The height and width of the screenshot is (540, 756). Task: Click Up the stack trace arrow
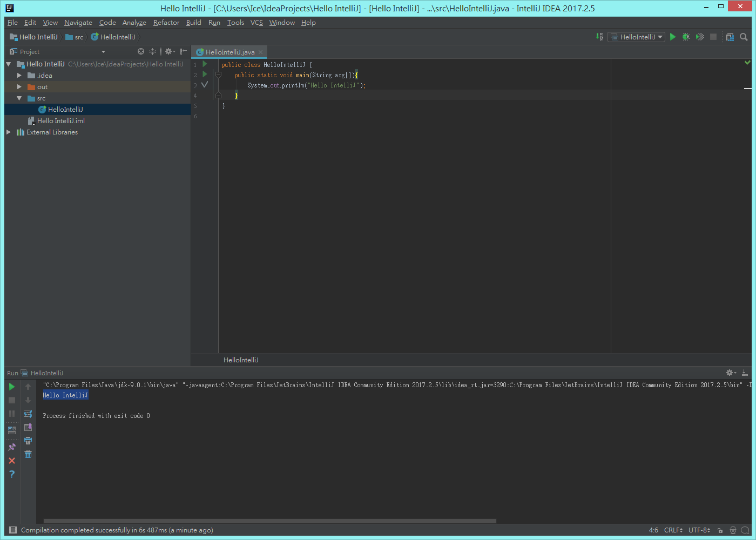tap(28, 387)
